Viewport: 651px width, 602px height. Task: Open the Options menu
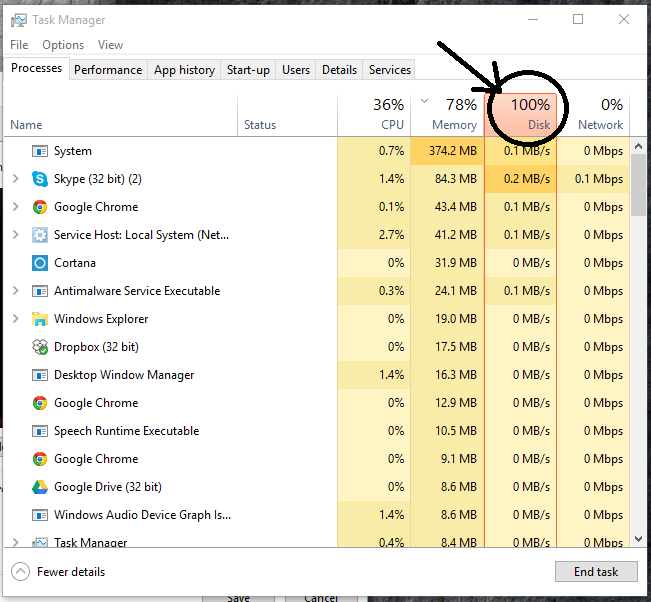click(63, 45)
